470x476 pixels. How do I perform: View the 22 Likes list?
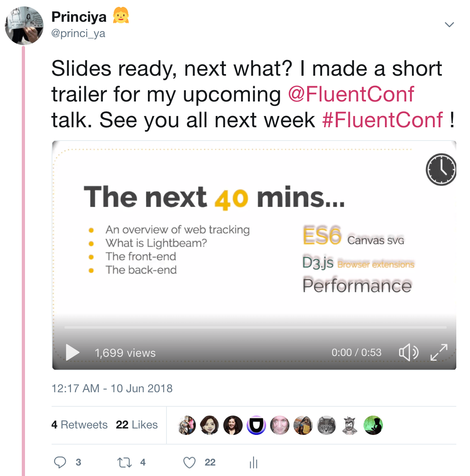point(137,424)
